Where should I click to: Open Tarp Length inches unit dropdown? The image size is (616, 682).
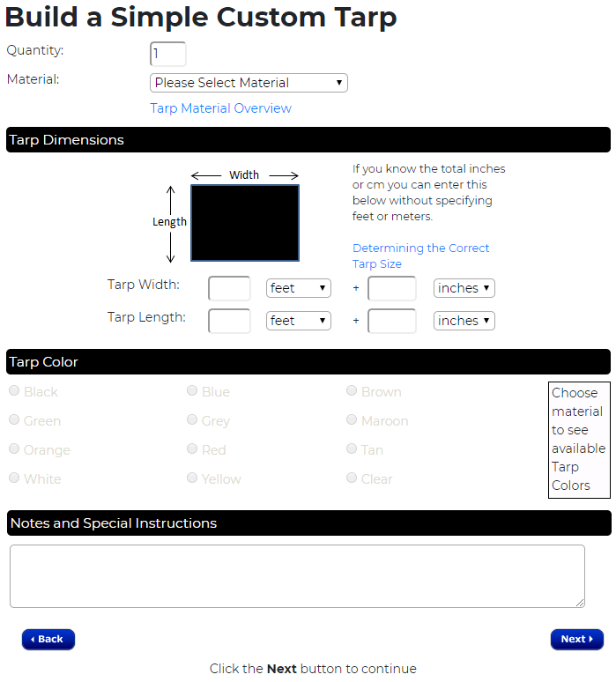[464, 321]
